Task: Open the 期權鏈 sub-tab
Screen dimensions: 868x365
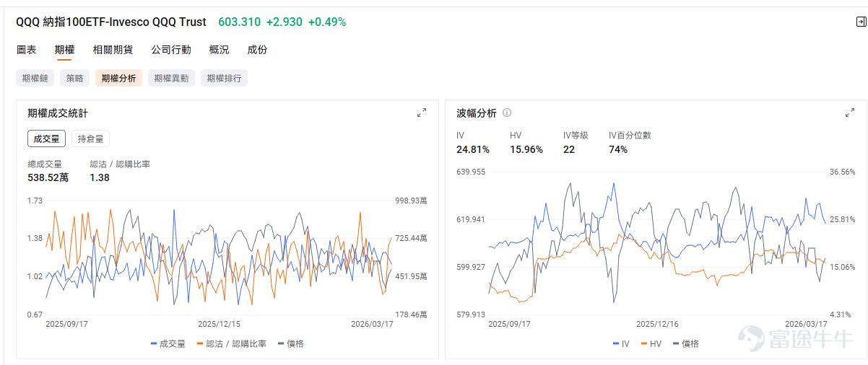Action: tap(35, 78)
